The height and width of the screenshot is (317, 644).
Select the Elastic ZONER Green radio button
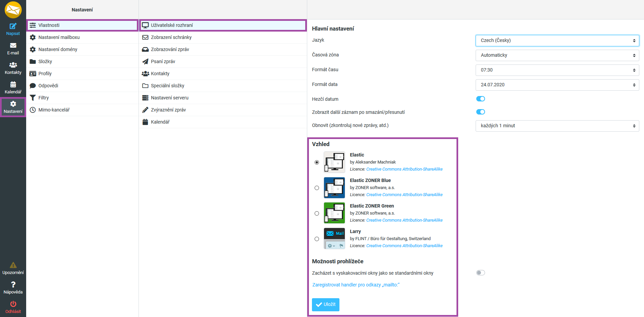(317, 213)
